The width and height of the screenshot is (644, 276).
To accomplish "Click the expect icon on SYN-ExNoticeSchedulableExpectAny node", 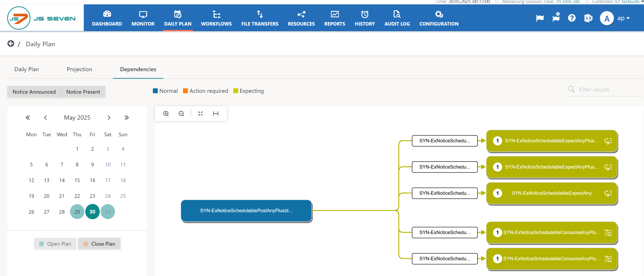I will [x=608, y=193].
